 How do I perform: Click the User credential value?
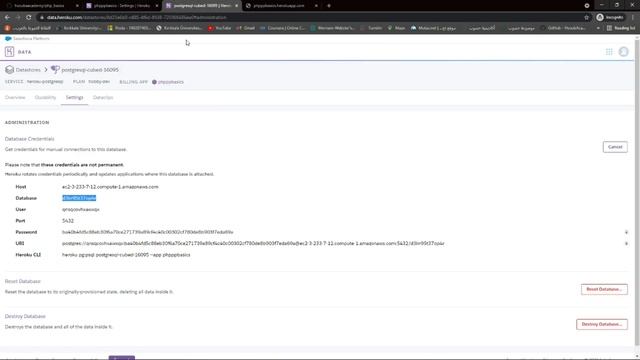pos(81,209)
